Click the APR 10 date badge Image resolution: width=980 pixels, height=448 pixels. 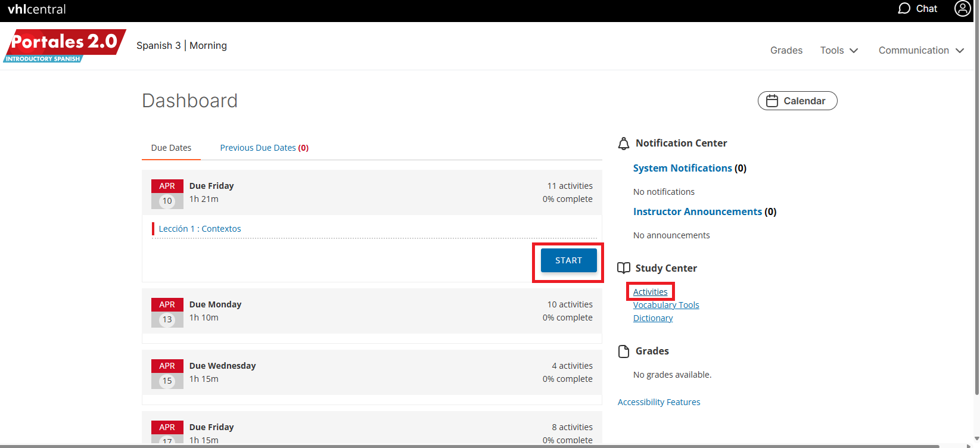click(167, 194)
